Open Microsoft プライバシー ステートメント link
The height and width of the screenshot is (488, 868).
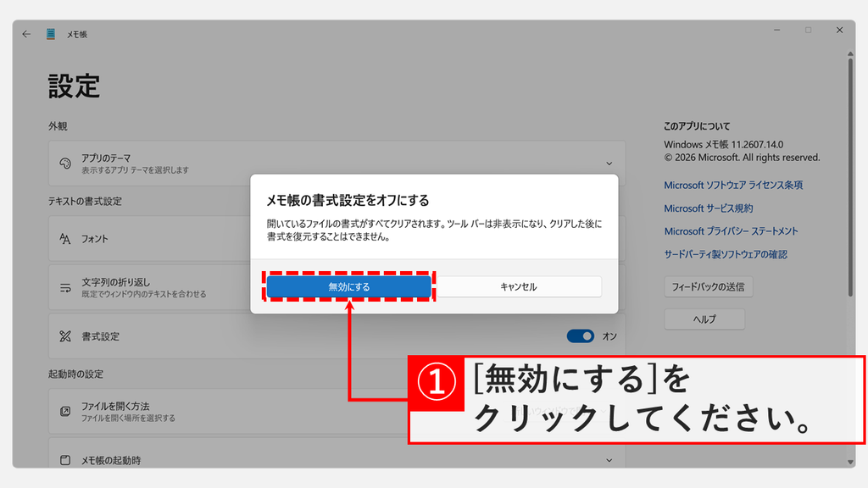731,231
